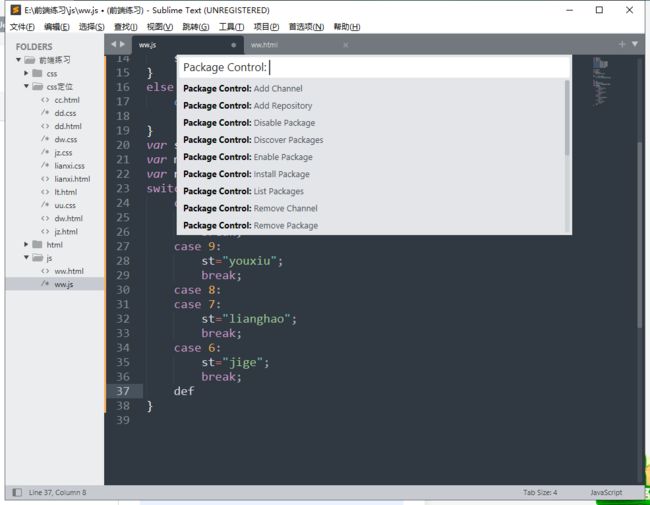Choose Package Control: Enable Package

pyautogui.click(x=371, y=157)
